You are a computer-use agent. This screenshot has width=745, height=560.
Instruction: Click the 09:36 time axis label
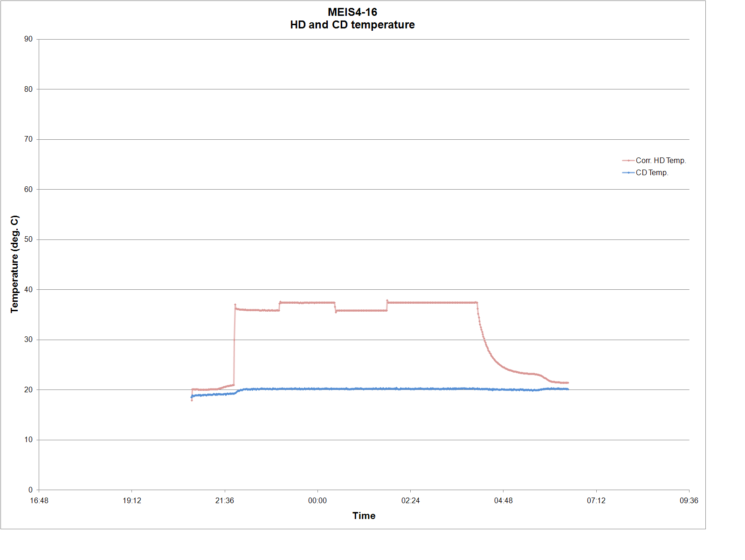(689, 501)
